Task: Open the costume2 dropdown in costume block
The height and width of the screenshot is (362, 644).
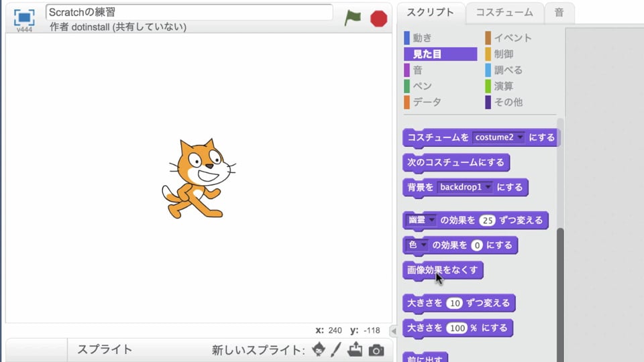Action: 498,137
